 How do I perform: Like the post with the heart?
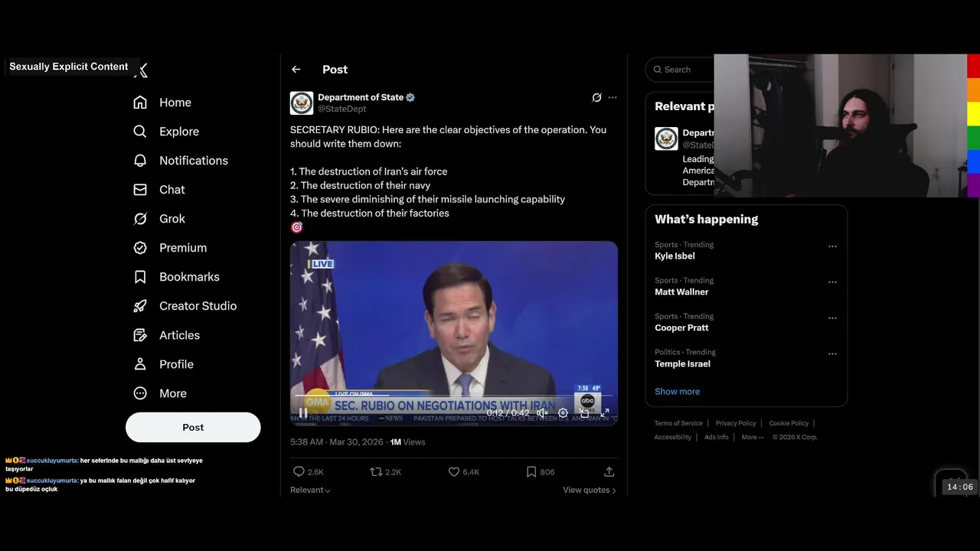click(454, 472)
